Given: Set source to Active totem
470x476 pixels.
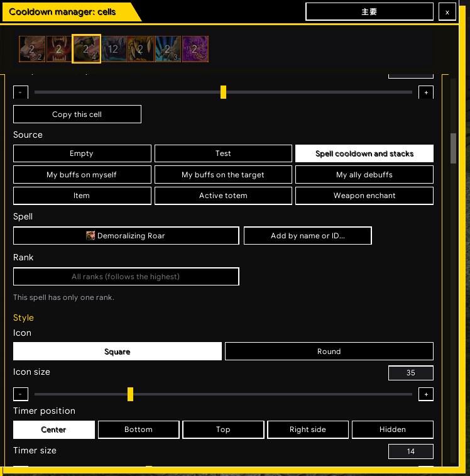Looking at the screenshot, I should pyautogui.click(x=223, y=196).
